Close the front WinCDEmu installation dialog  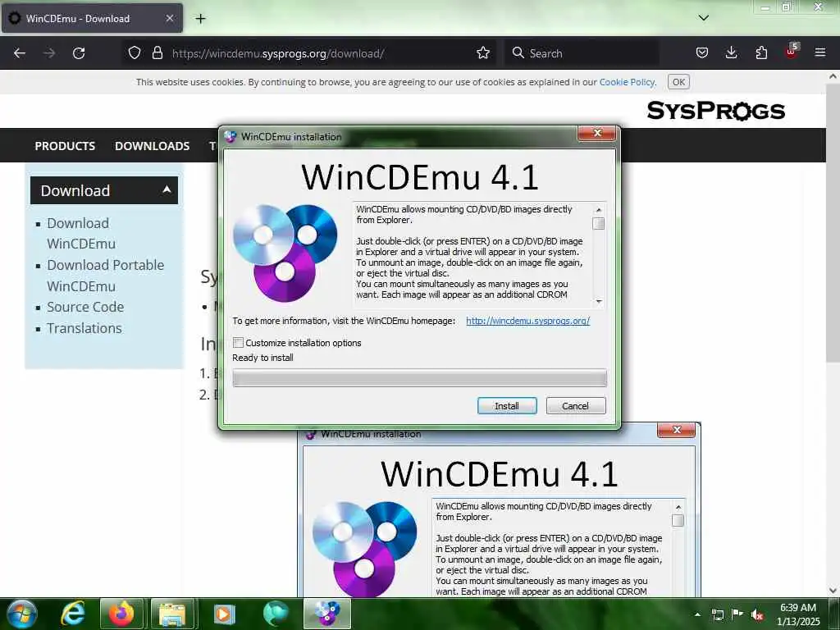[x=598, y=133]
